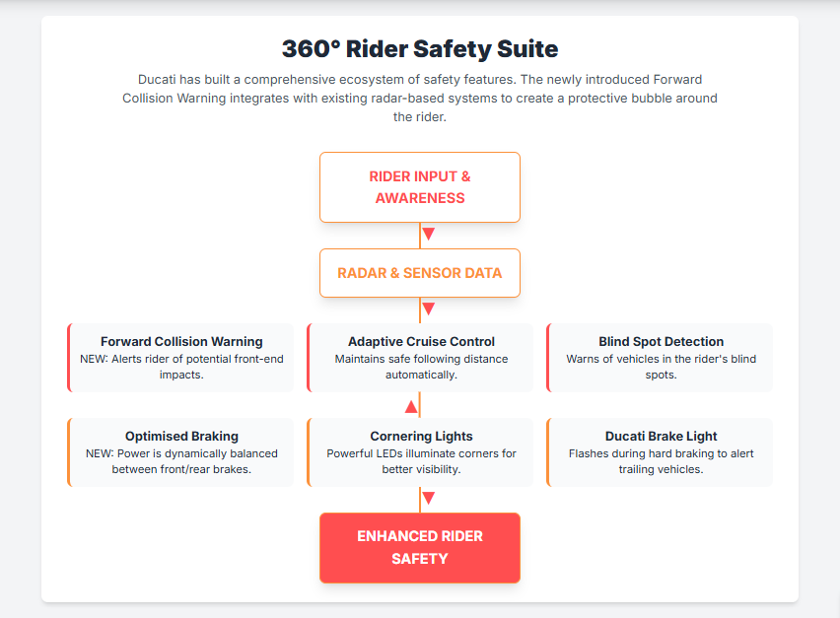Click the Blind Spot Detection card title
Screen dimensions: 840x618
[x=661, y=342]
